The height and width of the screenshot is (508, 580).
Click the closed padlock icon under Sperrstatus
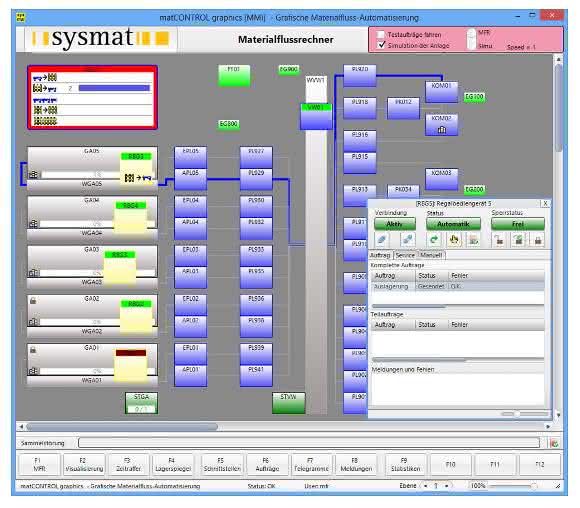[538, 240]
